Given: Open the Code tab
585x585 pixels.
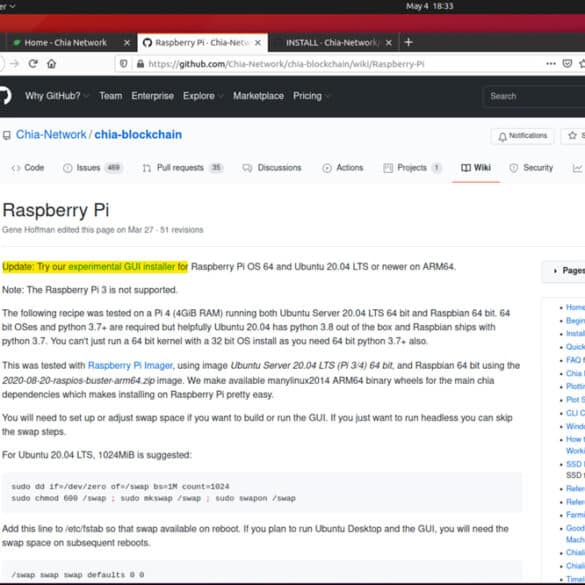Looking at the screenshot, I should pos(28,168).
